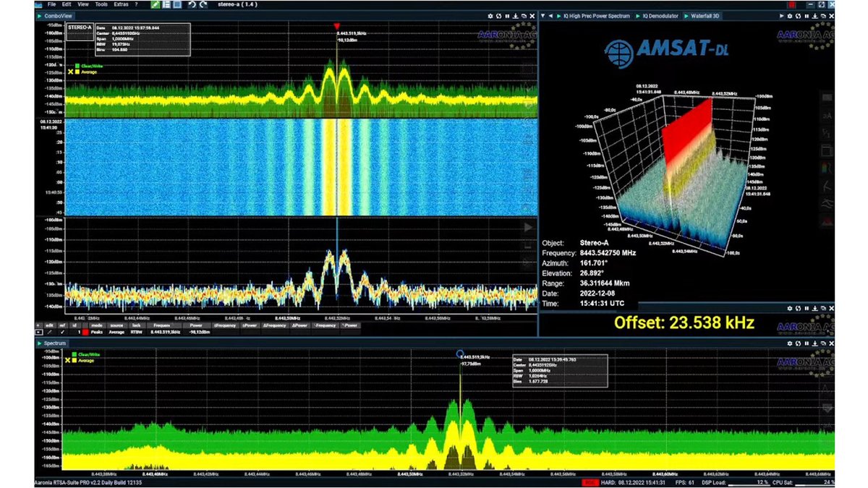This screenshot has width=868, height=488.
Task: Pause the Waterfall 3D panel
Action: coord(807,16)
